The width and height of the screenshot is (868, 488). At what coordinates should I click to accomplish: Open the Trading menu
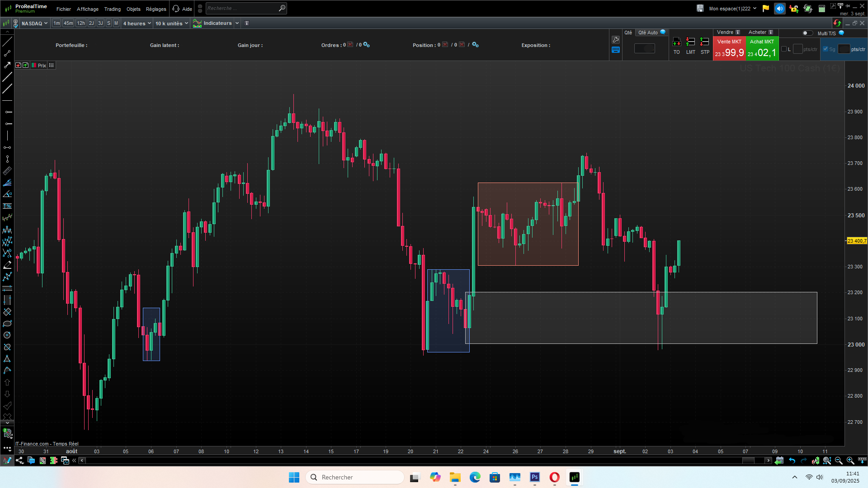coord(112,9)
